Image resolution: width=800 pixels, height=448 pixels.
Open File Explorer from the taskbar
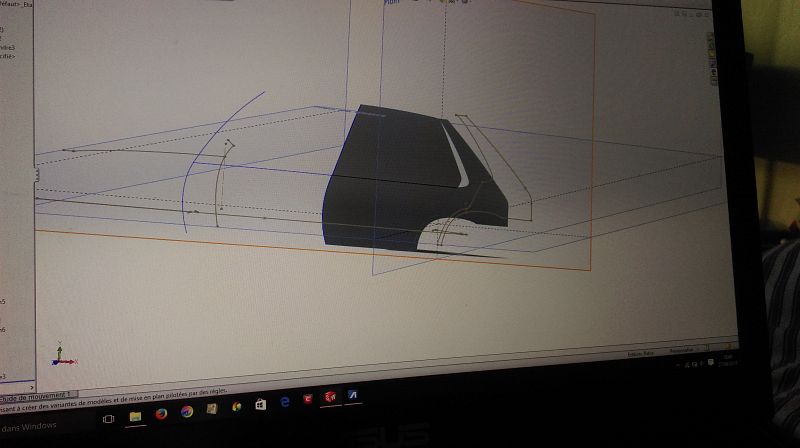point(135,415)
